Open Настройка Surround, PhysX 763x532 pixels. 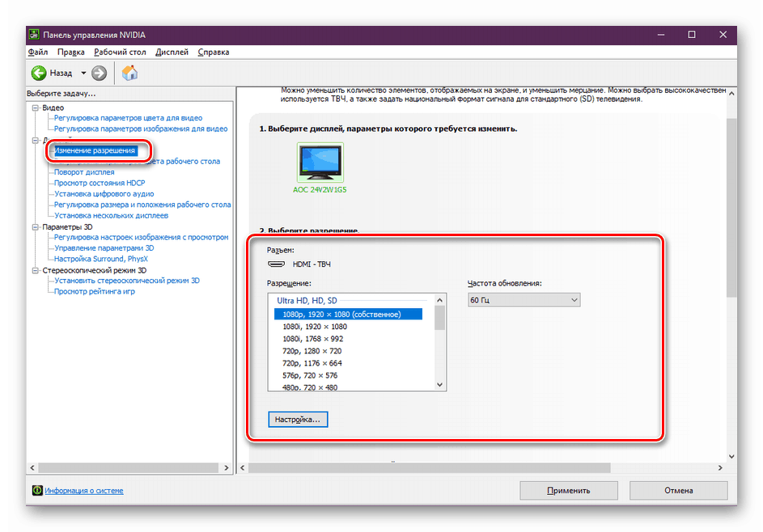click(x=100, y=259)
